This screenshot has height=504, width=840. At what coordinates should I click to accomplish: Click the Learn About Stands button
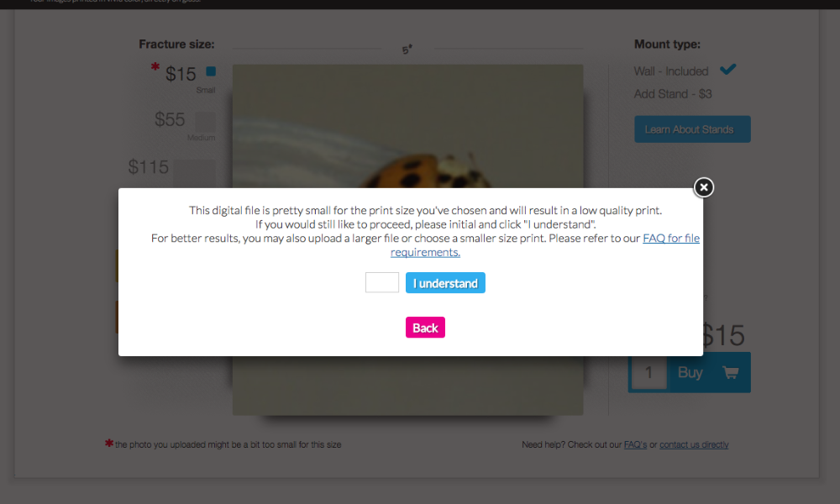pos(692,129)
